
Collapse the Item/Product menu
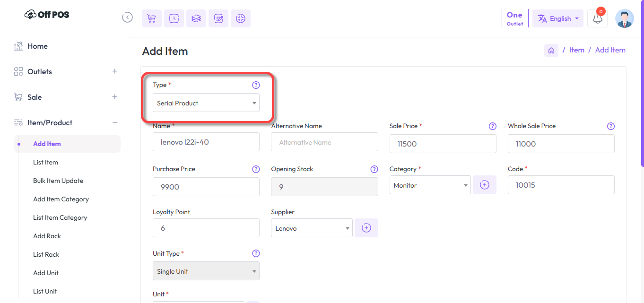(x=114, y=122)
